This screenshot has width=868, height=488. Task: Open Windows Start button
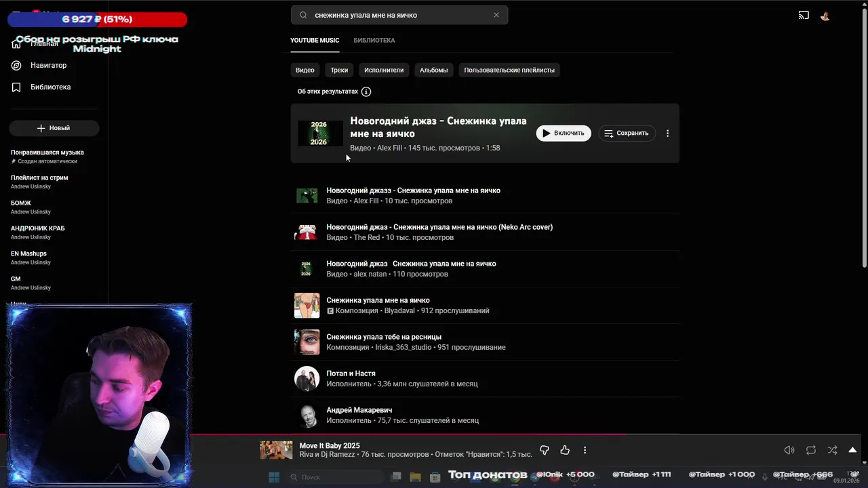(x=274, y=477)
